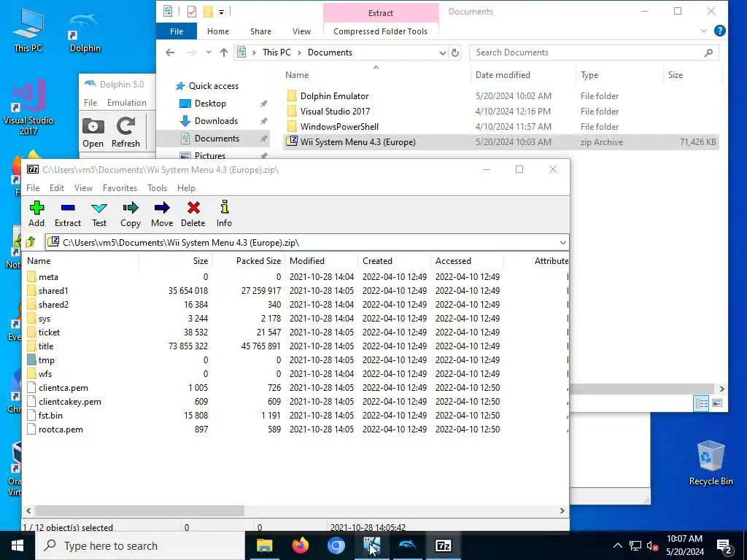Screen dimensions: 747x560
Task: Go up one level in 7-Zip
Action: point(31,242)
